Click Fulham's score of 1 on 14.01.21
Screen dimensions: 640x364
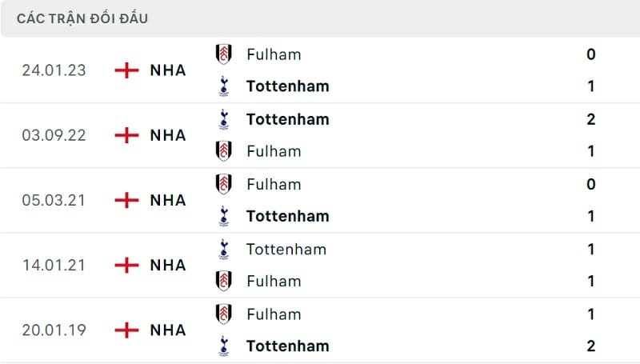(x=591, y=281)
